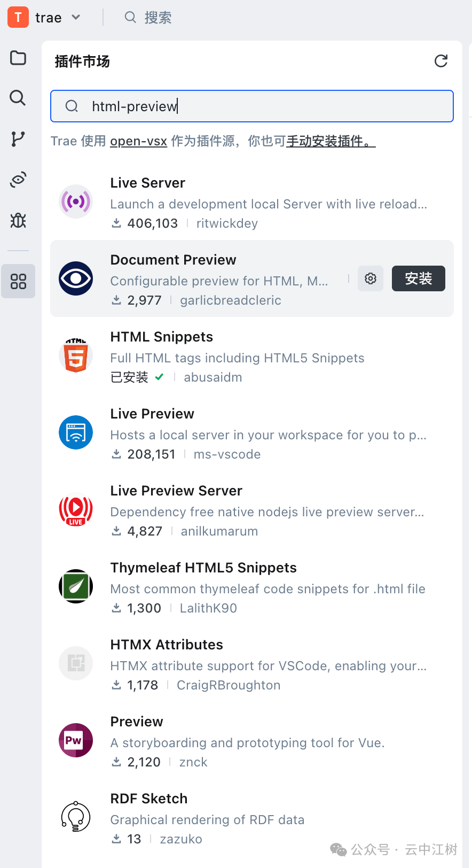Click the Trae orange logo icon
472x868 pixels.
coord(18,17)
